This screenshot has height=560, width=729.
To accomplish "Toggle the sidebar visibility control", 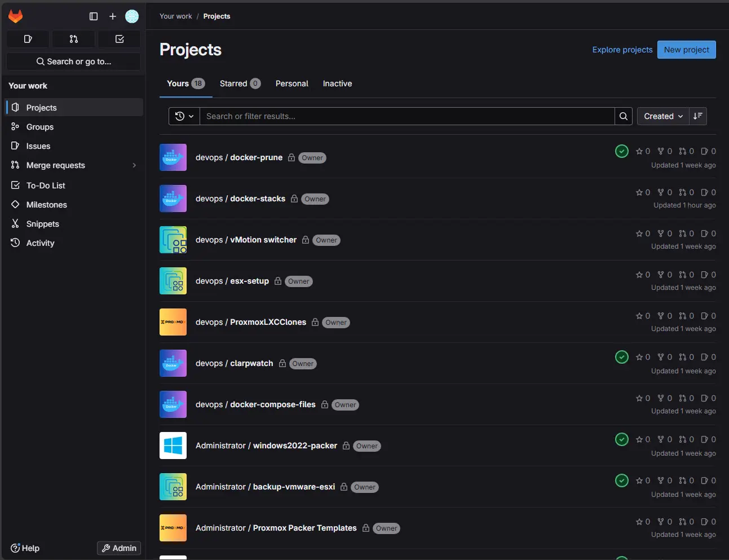I will coord(94,16).
